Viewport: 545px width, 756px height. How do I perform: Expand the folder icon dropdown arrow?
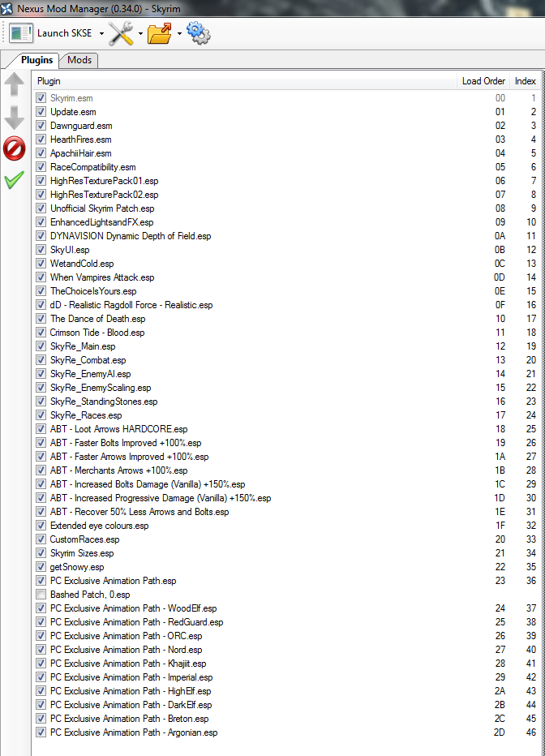(179, 34)
